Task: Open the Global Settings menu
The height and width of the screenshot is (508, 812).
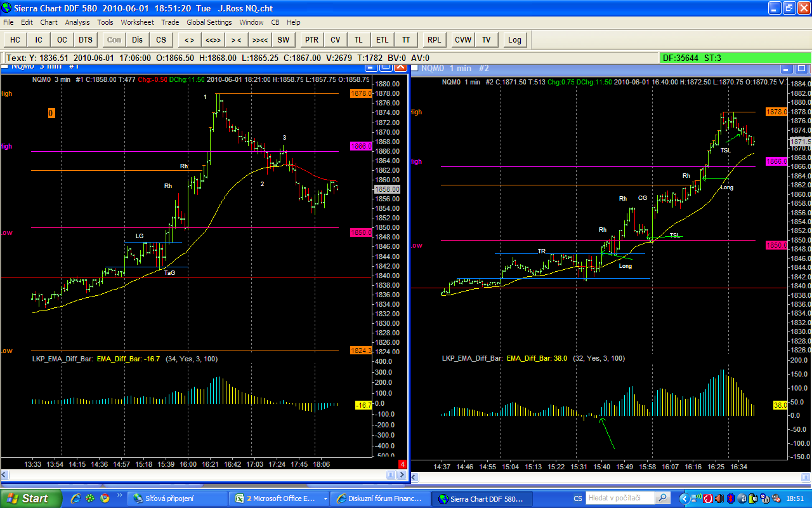Action: tap(209, 22)
